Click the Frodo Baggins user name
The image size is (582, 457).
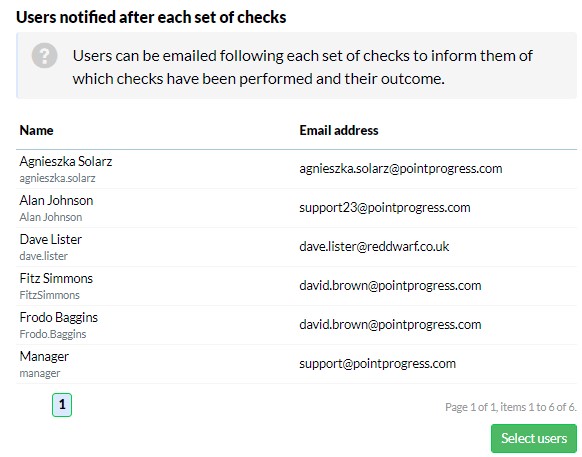click(x=59, y=317)
